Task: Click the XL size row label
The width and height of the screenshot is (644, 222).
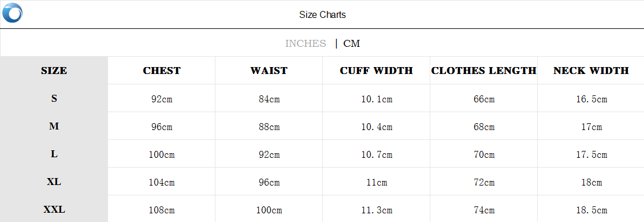Action: pos(54,182)
